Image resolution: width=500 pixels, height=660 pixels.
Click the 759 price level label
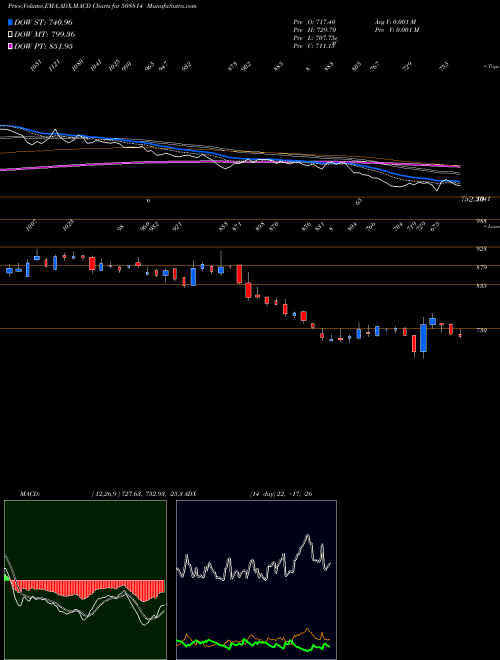point(481,330)
